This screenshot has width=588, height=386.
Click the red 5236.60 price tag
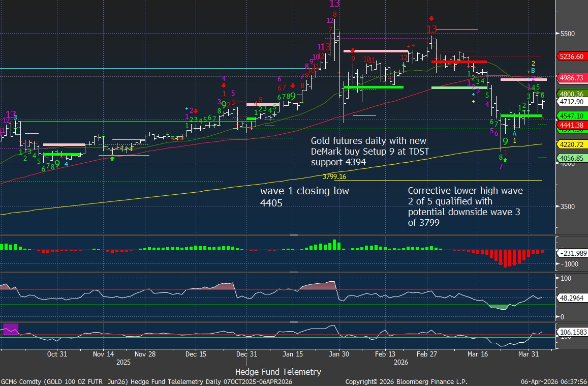572,56
